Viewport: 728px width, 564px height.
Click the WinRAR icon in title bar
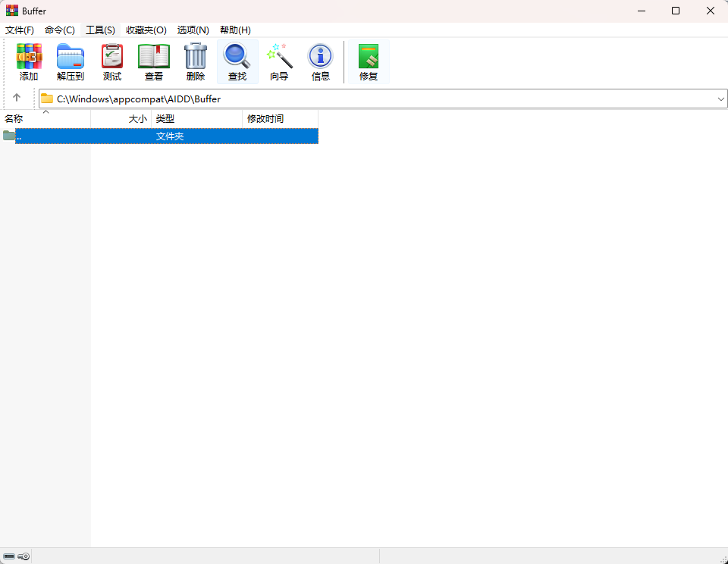12,11
